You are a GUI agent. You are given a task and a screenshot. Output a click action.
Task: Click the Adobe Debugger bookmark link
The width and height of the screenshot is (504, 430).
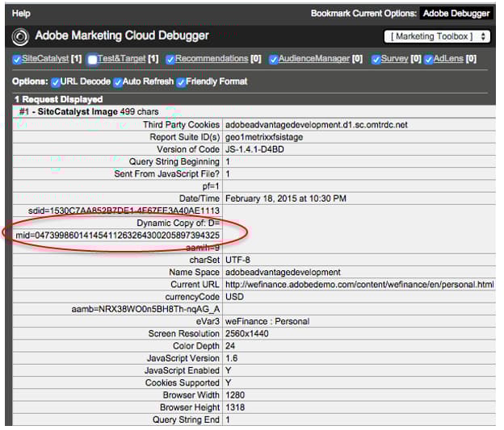[456, 14]
